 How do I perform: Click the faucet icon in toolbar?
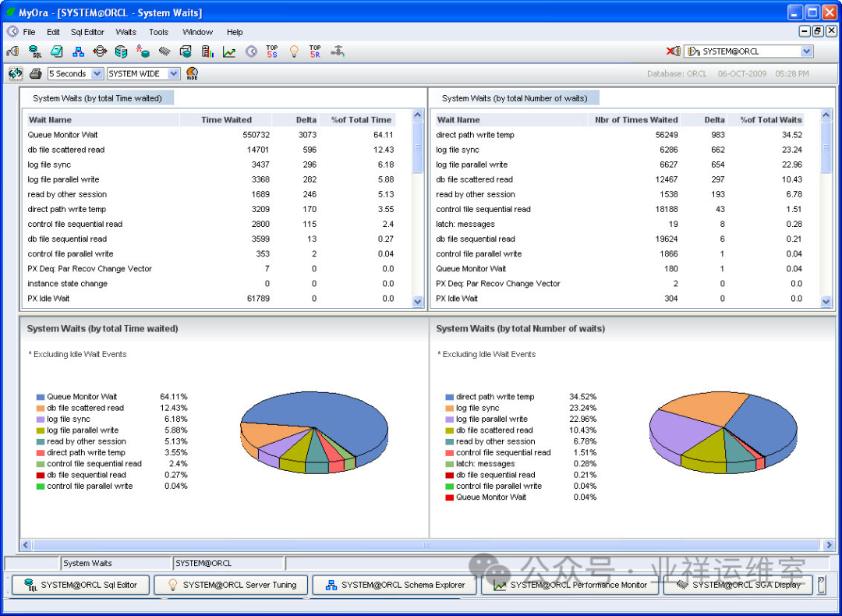[338, 51]
